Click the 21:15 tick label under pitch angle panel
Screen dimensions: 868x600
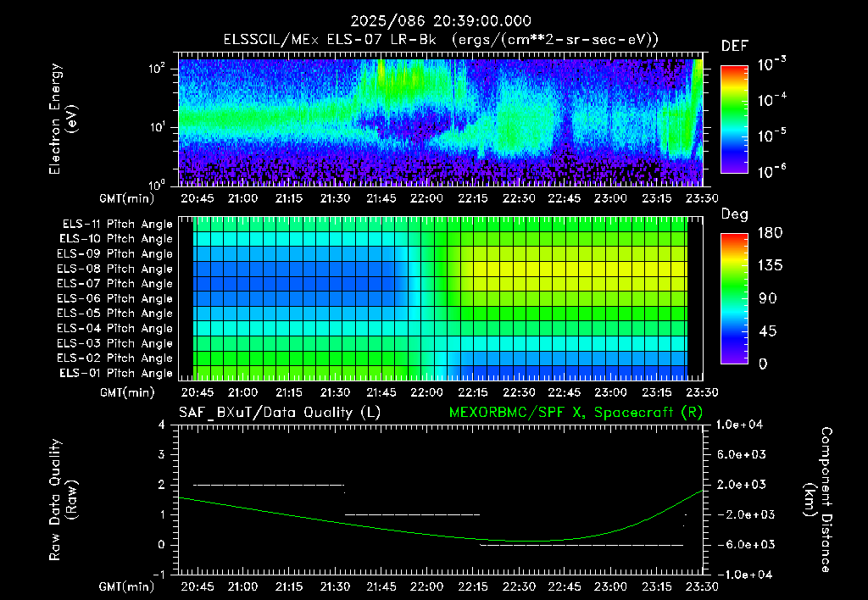289,392
